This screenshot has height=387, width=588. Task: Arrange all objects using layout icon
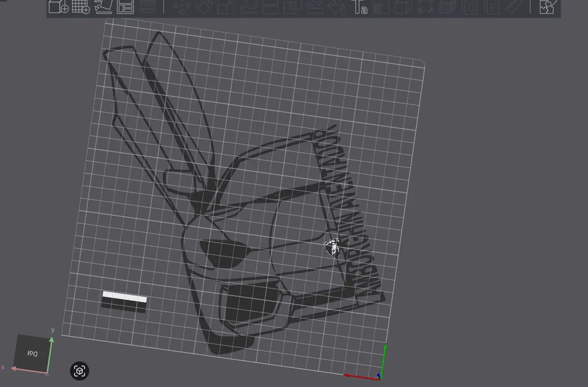[x=125, y=6]
